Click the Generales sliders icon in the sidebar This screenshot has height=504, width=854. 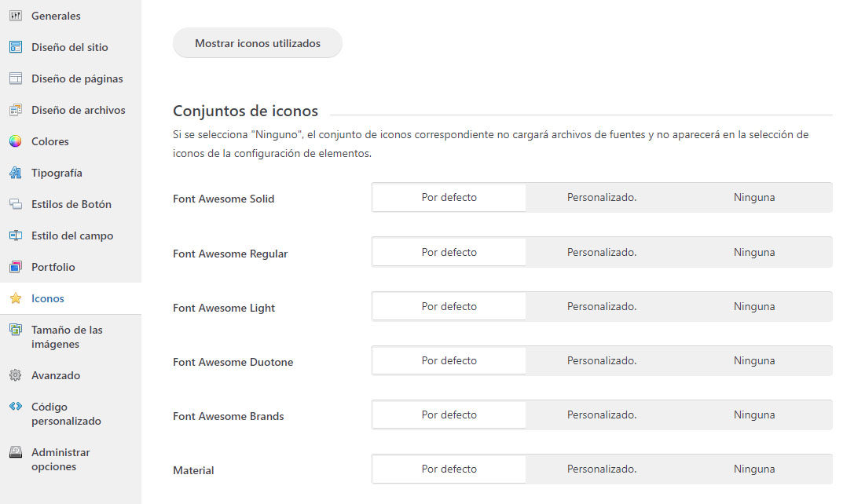16,16
